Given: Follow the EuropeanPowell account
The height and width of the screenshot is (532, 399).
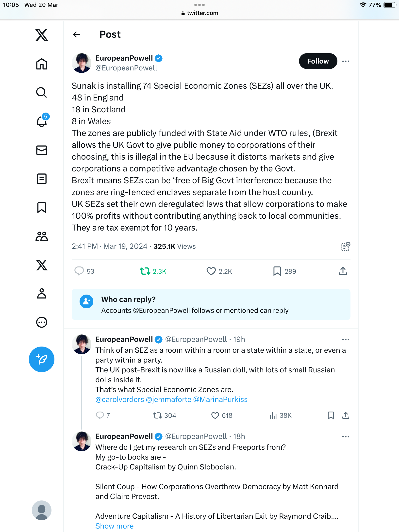Looking at the screenshot, I should (x=318, y=61).
